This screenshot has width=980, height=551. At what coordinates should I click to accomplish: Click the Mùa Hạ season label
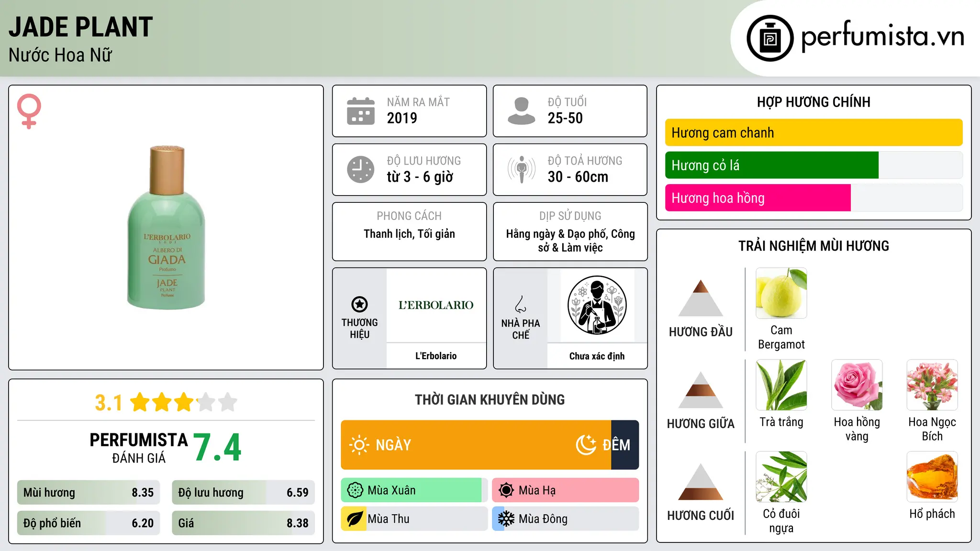(x=537, y=490)
